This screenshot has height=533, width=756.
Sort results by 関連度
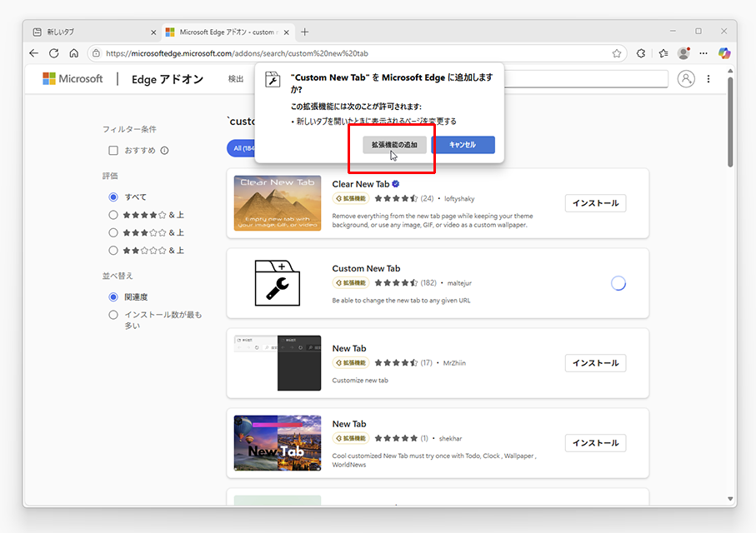pyautogui.click(x=113, y=296)
